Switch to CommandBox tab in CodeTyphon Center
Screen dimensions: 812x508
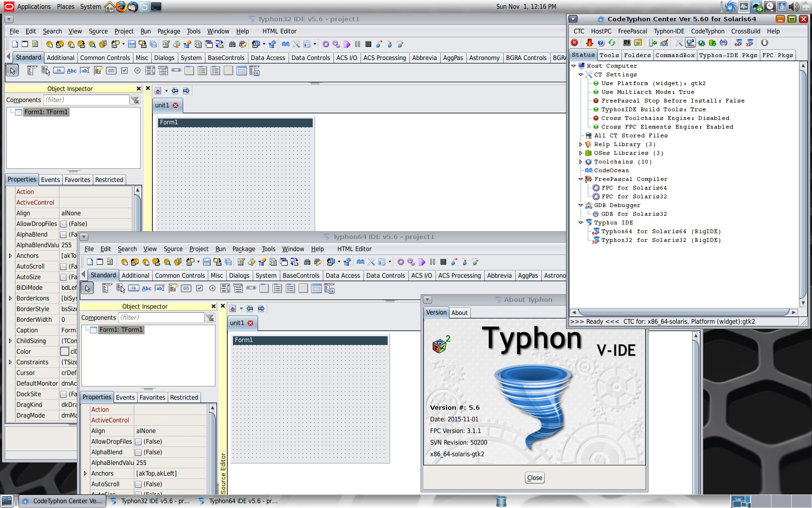coord(675,55)
